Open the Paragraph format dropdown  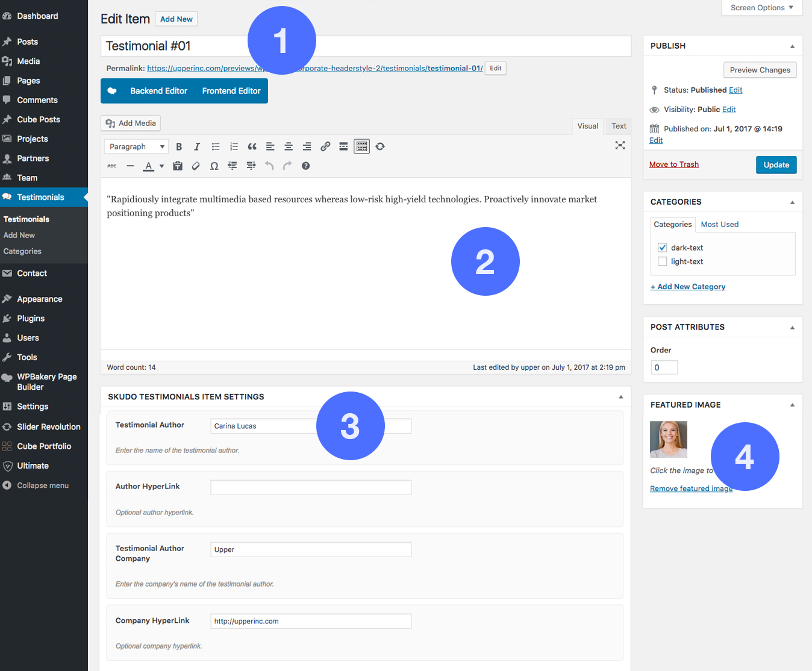(x=137, y=147)
